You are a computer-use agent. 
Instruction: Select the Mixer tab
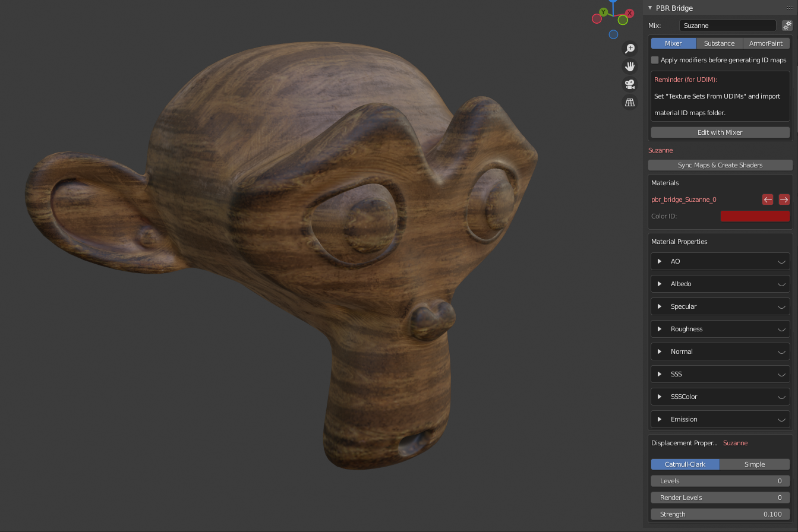(x=673, y=43)
